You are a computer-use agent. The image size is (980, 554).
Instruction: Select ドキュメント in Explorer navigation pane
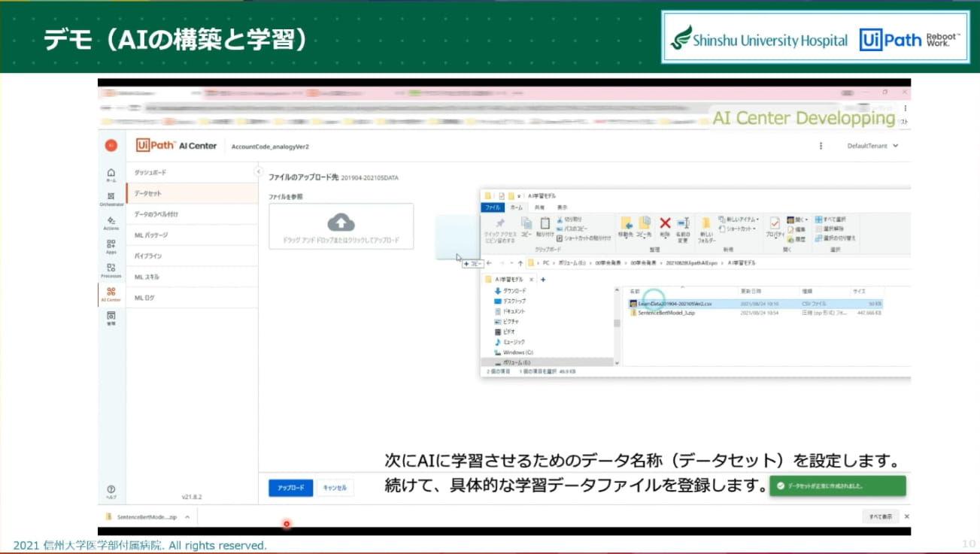pyautogui.click(x=510, y=311)
